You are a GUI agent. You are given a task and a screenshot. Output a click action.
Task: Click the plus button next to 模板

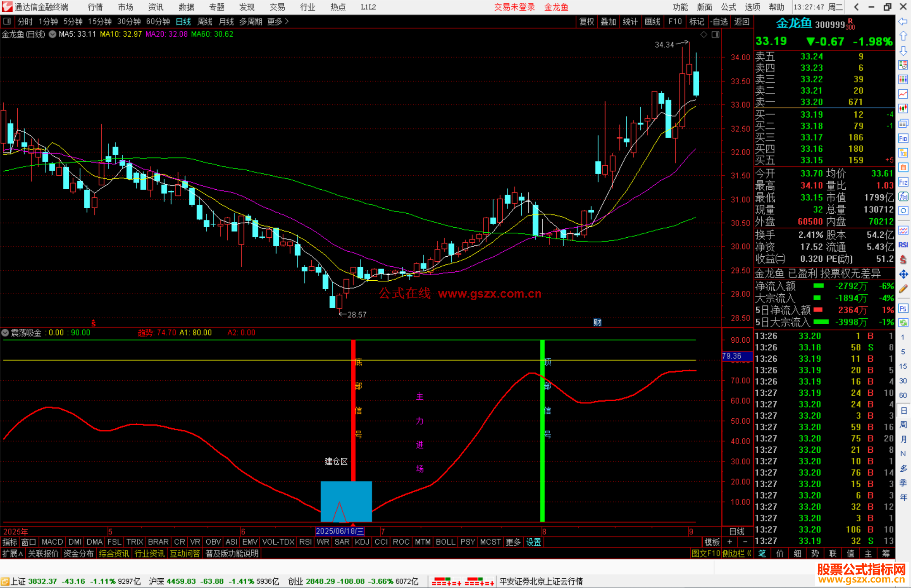(730, 542)
